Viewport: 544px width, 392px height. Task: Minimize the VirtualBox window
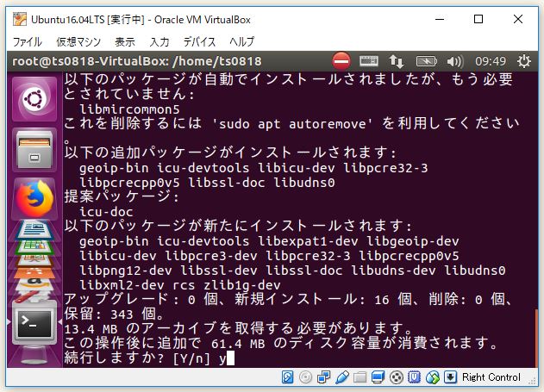(440, 19)
